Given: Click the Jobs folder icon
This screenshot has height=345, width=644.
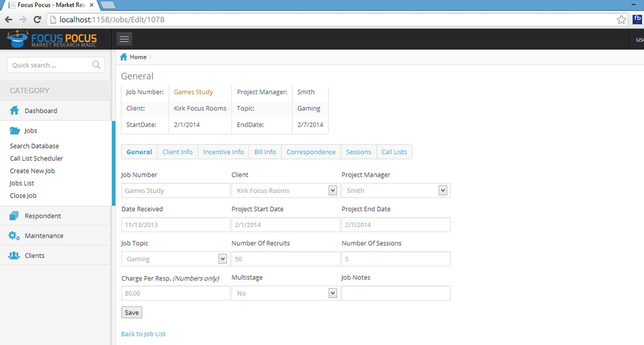Looking at the screenshot, I should [x=15, y=131].
